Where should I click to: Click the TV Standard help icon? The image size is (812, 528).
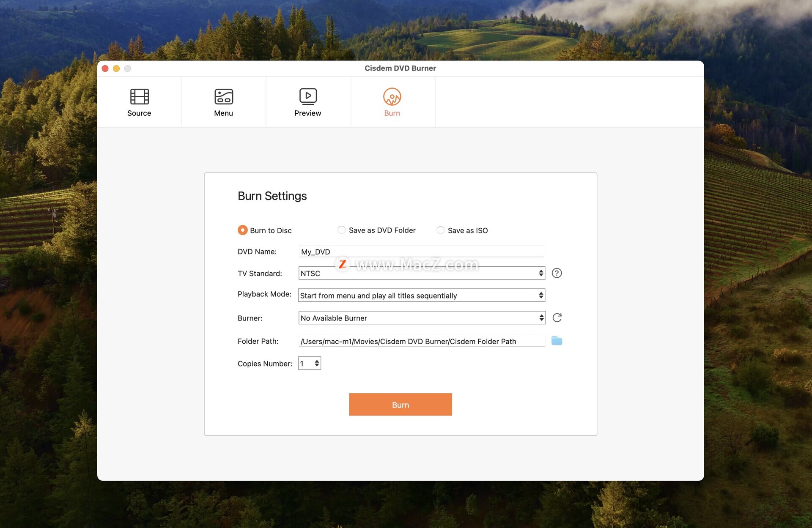[557, 273]
